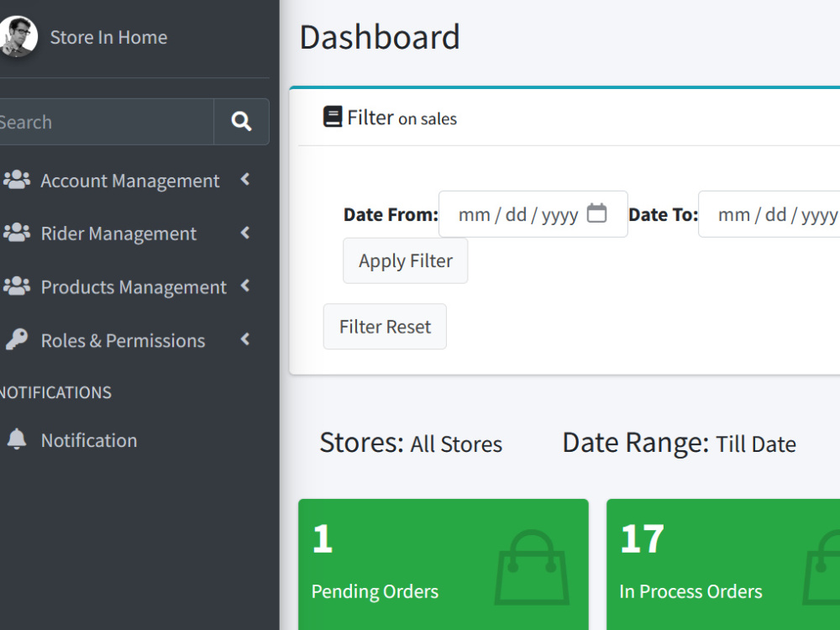Click the 'Date To:' label
The image size is (840, 630).
[664, 215]
